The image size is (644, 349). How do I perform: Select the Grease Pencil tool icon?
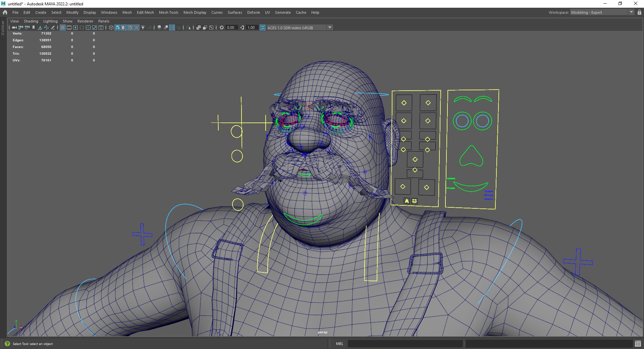coord(53,28)
